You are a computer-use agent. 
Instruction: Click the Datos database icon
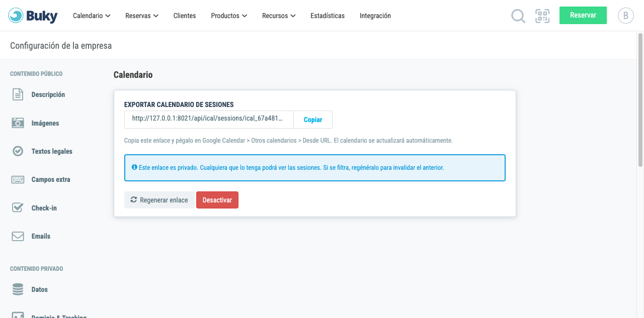click(x=18, y=289)
